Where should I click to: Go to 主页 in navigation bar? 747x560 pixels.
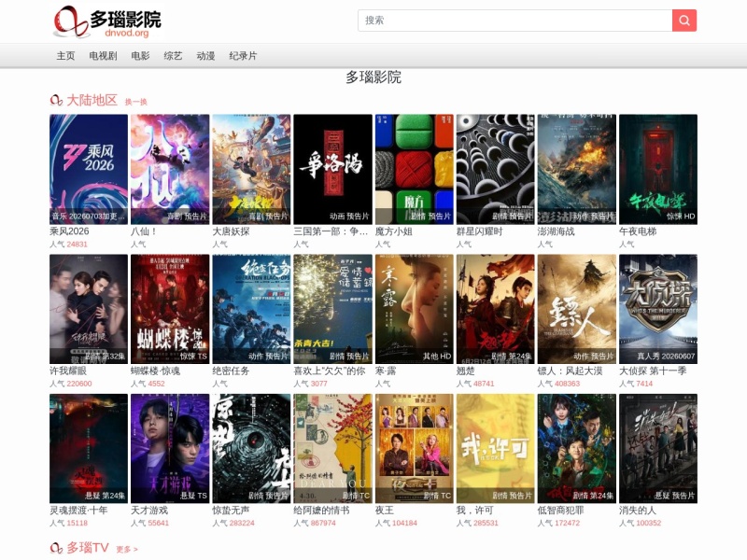click(65, 56)
